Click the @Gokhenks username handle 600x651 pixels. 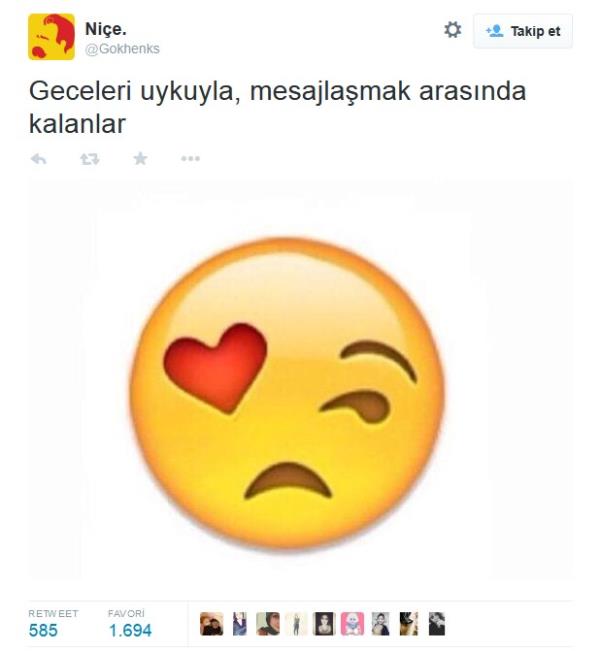click(122, 49)
